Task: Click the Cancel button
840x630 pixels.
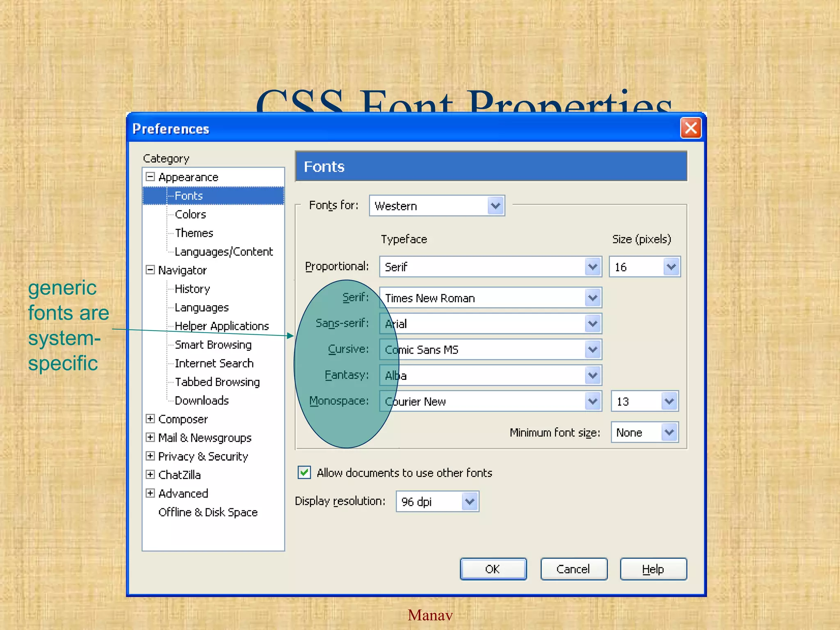Action: [x=573, y=569]
